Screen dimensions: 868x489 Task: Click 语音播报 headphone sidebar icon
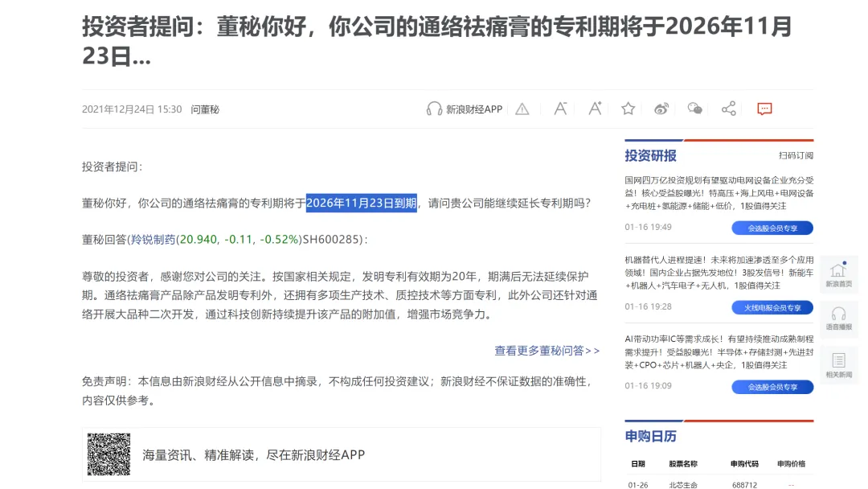(838, 318)
